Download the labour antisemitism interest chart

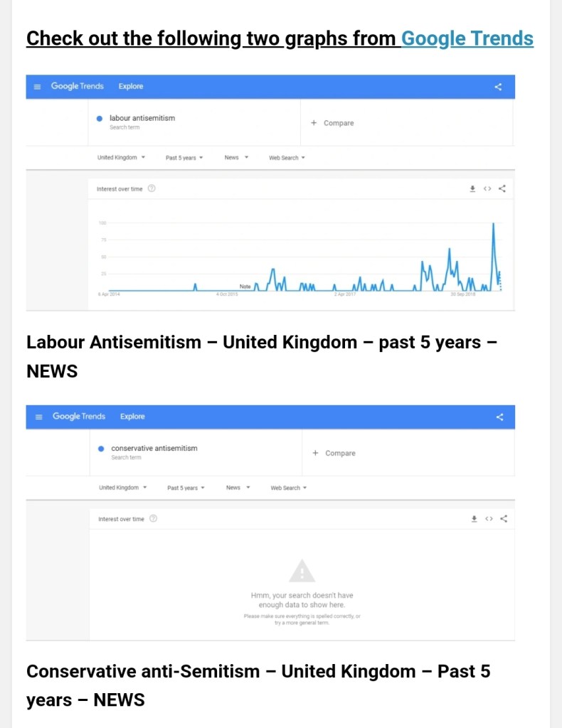click(472, 188)
